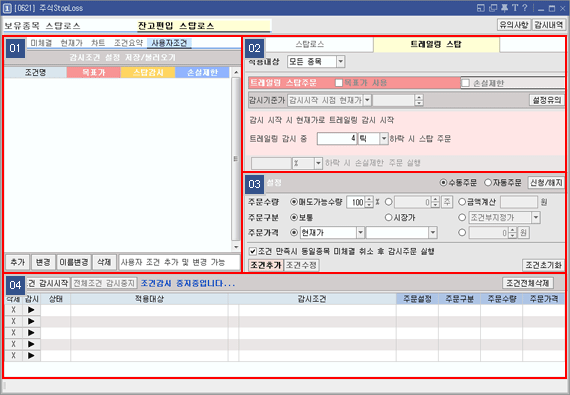Click the screen layout icon in title bar
Viewport: 570px width, 395px height.
tap(481, 8)
